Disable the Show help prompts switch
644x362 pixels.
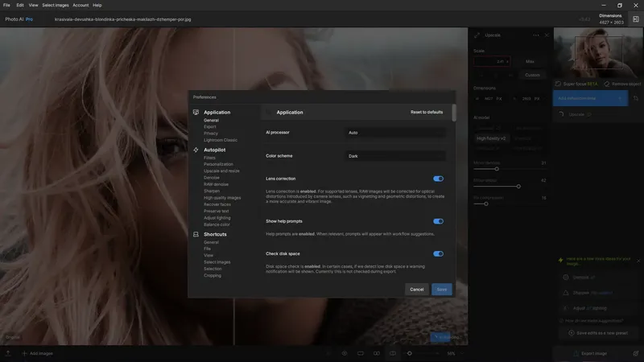[x=438, y=221]
